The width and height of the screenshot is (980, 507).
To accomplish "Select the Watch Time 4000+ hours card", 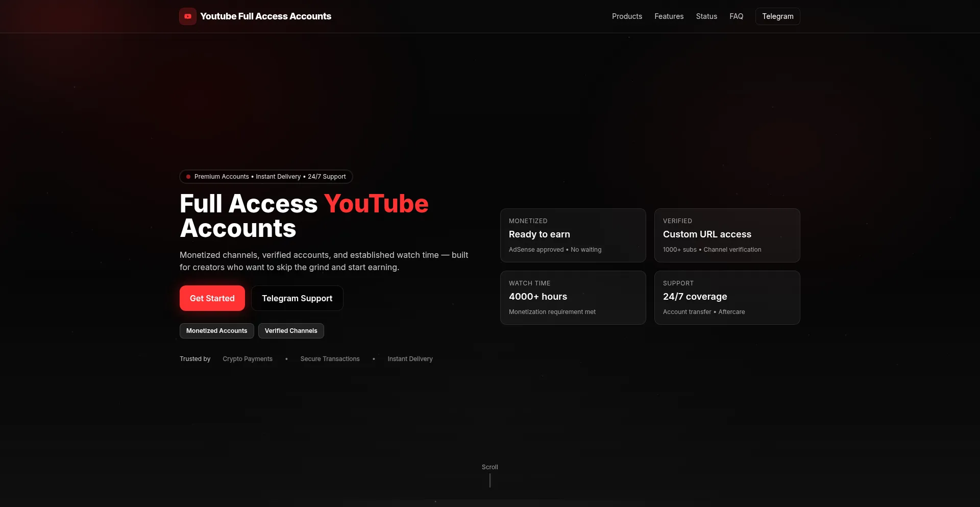I will tap(573, 298).
